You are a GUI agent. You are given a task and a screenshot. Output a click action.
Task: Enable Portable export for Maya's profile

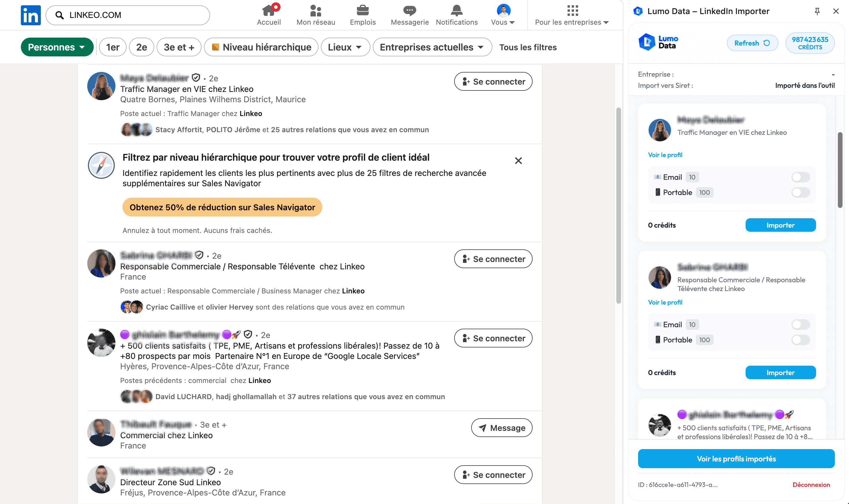[800, 192]
